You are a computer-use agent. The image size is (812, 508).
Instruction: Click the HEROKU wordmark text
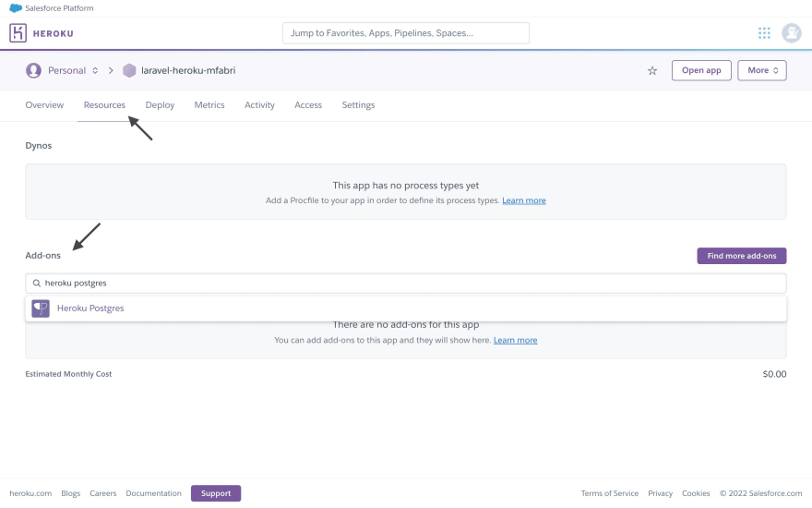click(53, 33)
